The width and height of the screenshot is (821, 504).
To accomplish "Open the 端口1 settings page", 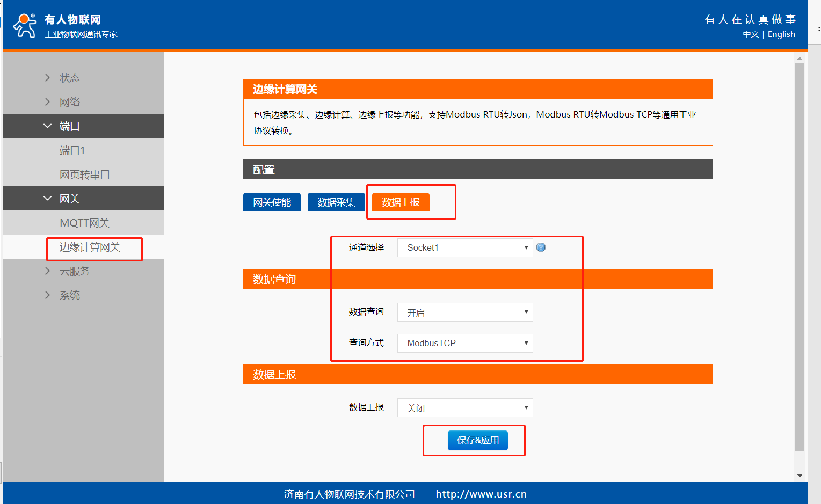I will click(x=72, y=150).
